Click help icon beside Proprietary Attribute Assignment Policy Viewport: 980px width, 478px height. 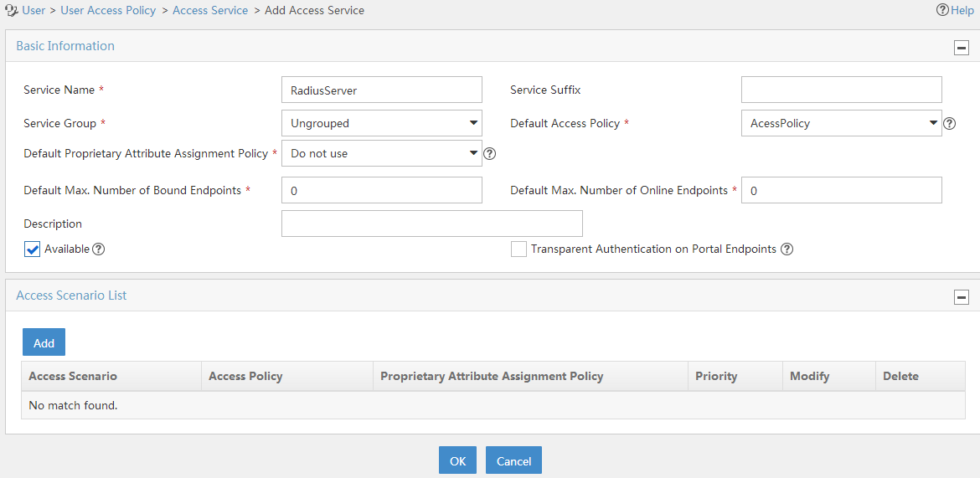pyautogui.click(x=489, y=153)
